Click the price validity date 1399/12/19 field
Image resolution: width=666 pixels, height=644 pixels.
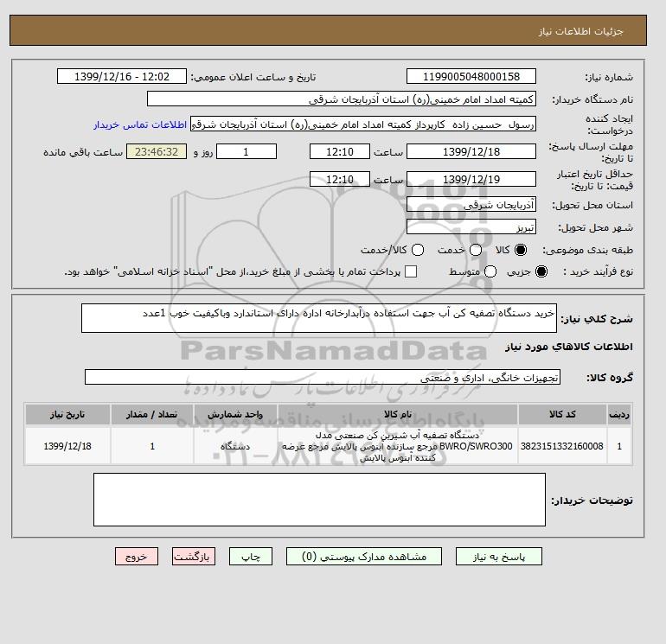pos(471,179)
